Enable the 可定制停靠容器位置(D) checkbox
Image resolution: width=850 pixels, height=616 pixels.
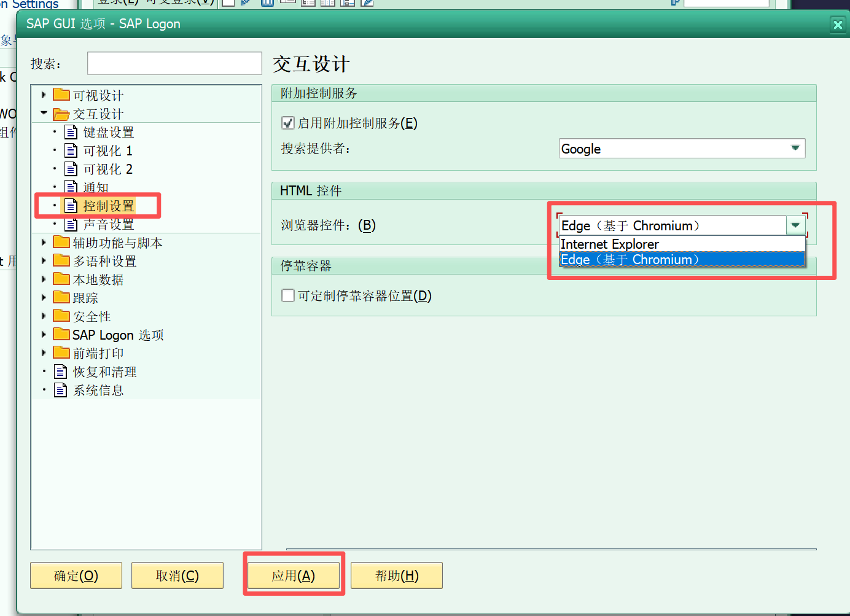click(287, 295)
